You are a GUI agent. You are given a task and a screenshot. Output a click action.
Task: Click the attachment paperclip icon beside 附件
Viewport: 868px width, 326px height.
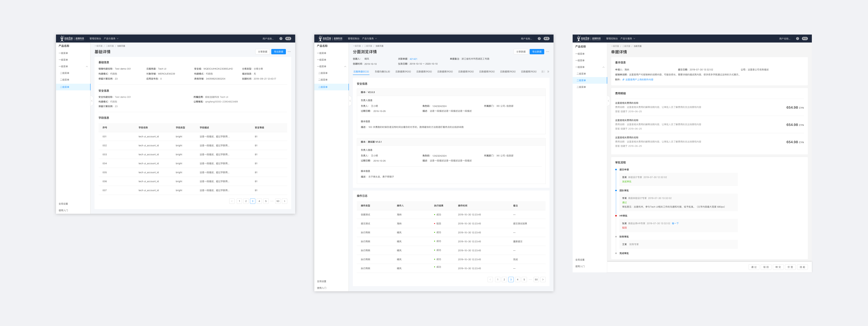tap(623, 80)
